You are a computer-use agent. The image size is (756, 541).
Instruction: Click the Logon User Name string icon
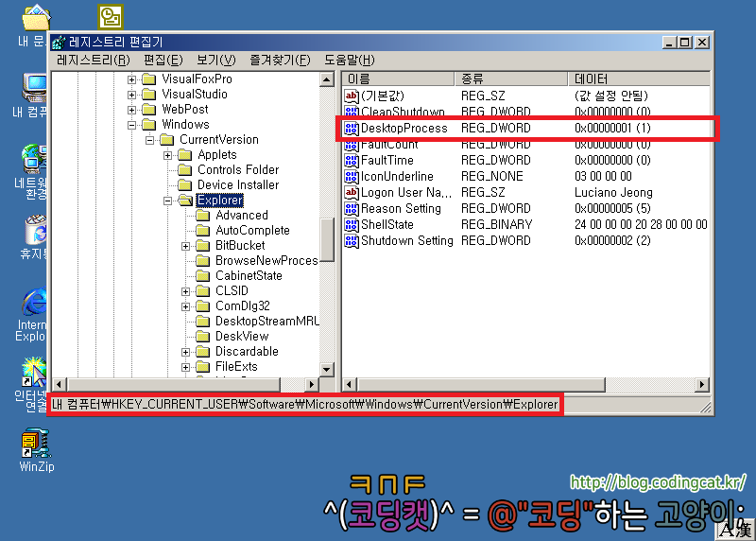pyautogui.click(x=352, y=193)
